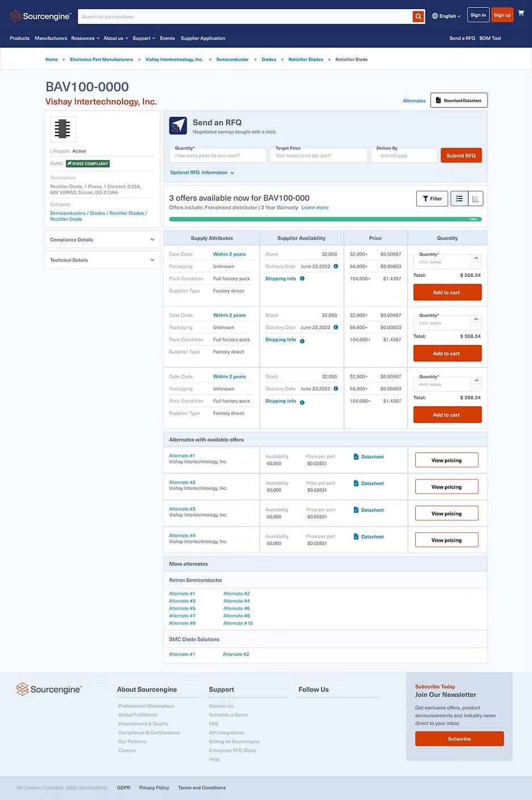Increase quantity in second offer stepper
This screenshot has height=800, width=532.
[x=476, y=319]
